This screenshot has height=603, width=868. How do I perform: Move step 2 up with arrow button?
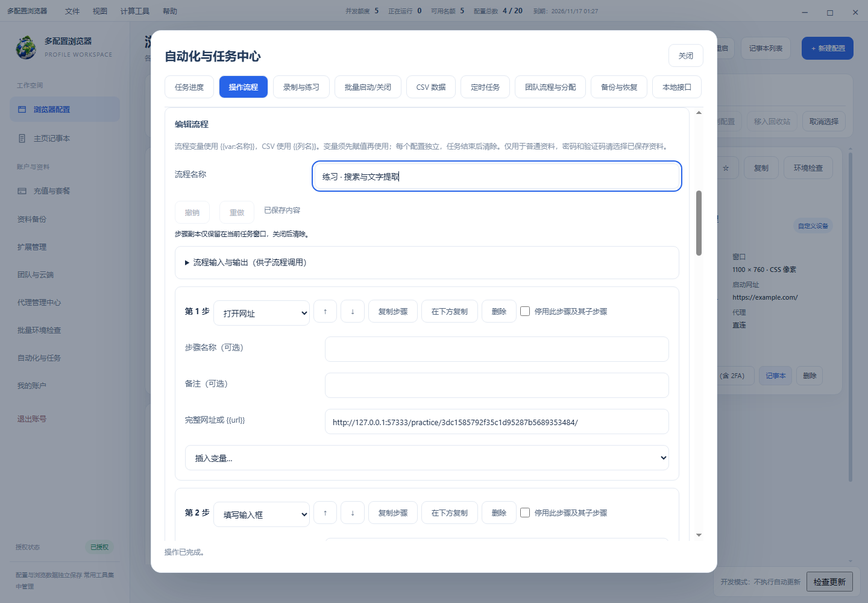click(325, 513)
